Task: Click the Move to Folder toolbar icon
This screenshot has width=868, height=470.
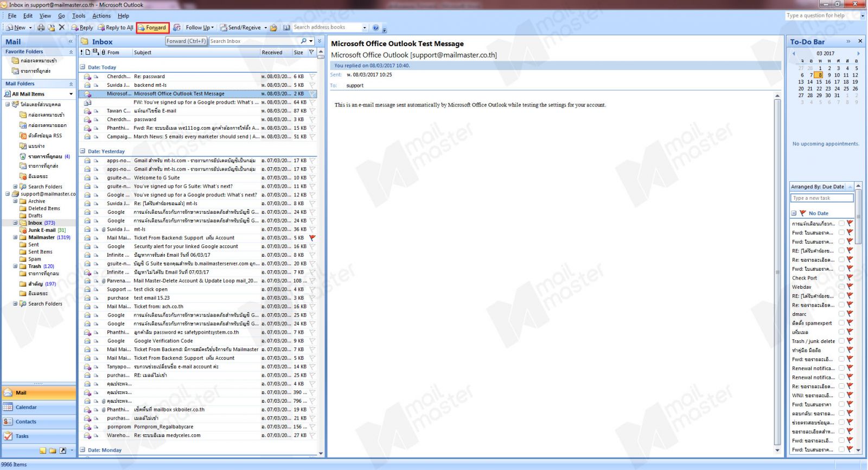Action: [51, 27]
